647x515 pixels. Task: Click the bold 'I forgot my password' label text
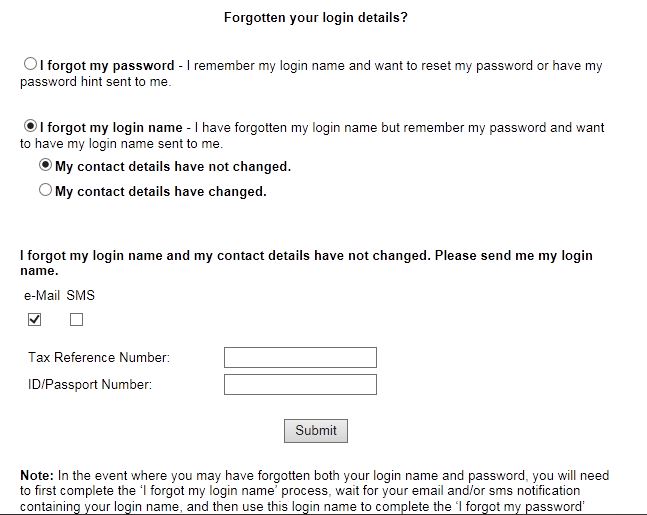pos(106,66)
